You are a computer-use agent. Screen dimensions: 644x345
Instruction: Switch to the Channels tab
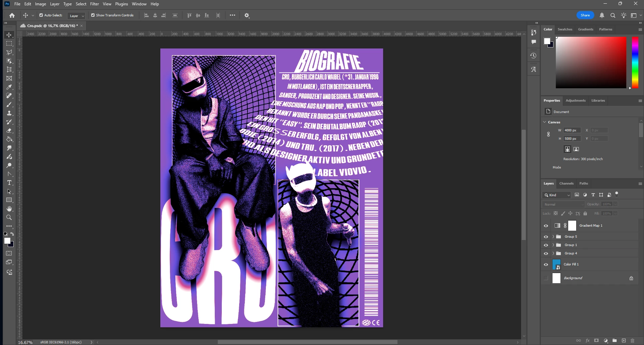[567, 184]
